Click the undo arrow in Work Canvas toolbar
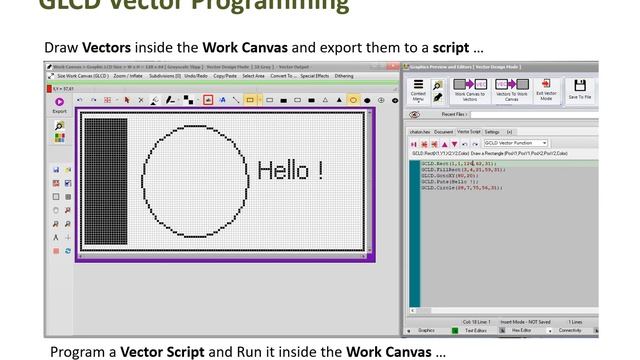This screenshot has height=360, width=640. [x=80, y=100]
